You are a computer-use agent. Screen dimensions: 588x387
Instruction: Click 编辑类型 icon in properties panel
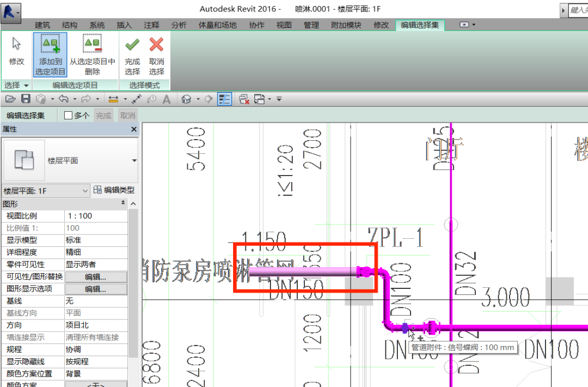pos(97,190)
